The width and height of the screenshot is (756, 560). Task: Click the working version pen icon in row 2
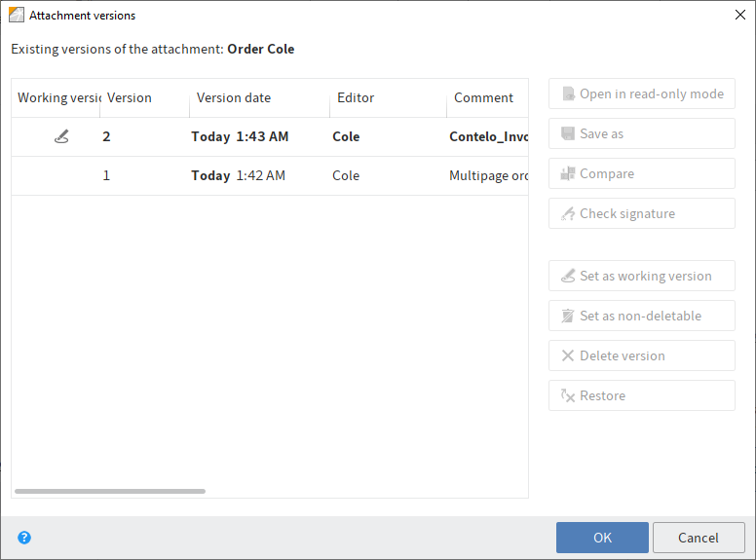(61, 136)
